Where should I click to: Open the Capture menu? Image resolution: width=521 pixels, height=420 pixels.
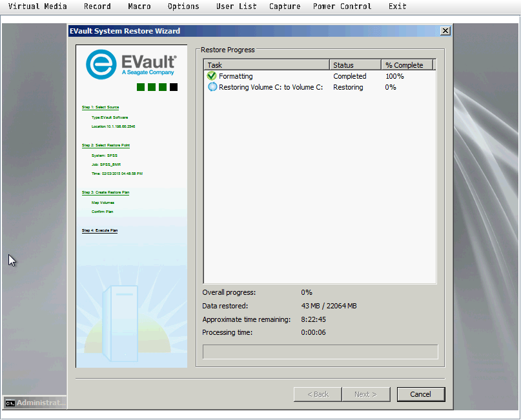pos(285,6)
